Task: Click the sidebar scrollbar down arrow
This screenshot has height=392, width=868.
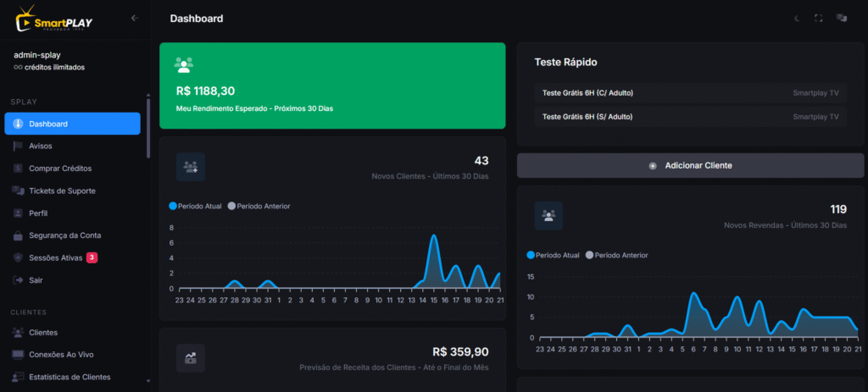Action: click(x=147, y=381)
